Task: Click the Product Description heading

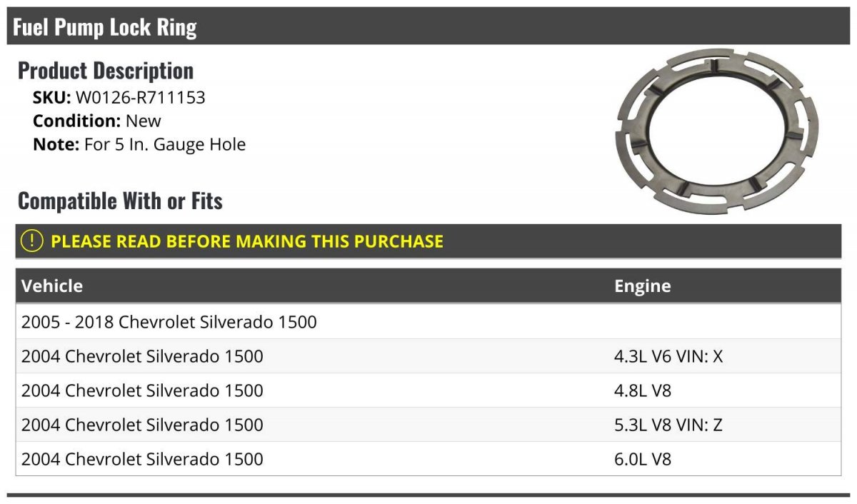Action: pyautogui.click(x=106, y=71)
